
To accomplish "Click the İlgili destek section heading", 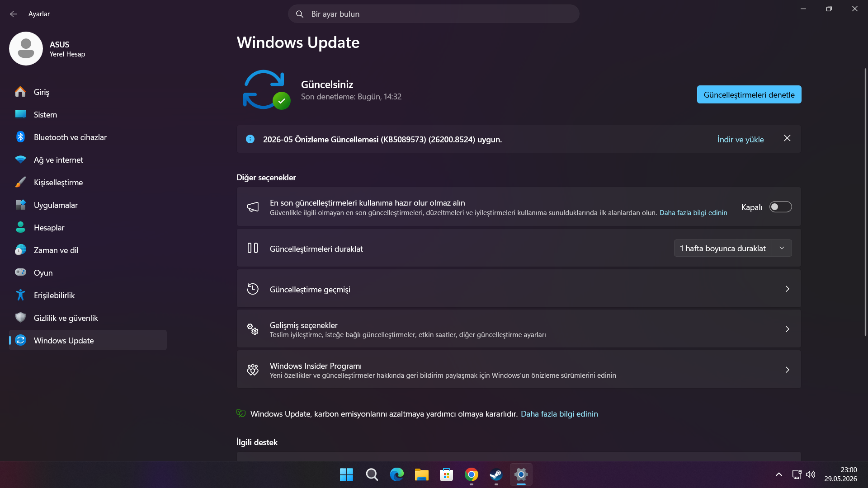I will click(257, 442).
